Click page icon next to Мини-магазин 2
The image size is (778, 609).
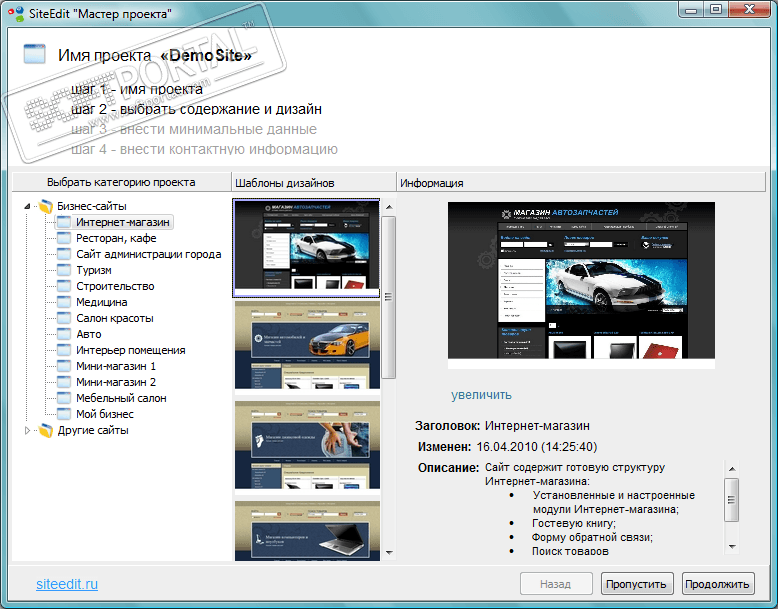pos(64,382)
